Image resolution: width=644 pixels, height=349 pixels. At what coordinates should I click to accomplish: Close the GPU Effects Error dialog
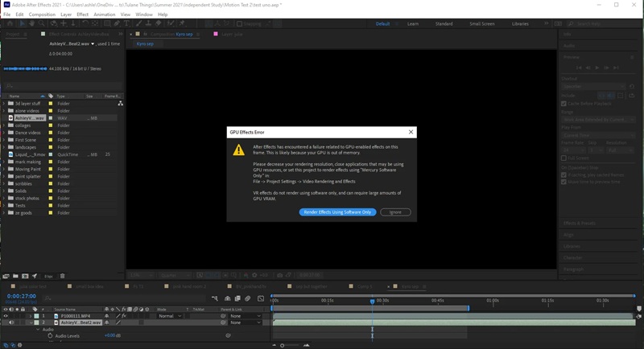coord(411,132)
